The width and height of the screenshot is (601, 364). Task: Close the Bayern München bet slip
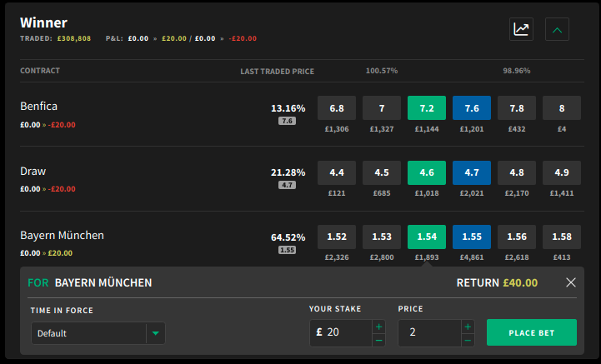(x=571, y=282)
